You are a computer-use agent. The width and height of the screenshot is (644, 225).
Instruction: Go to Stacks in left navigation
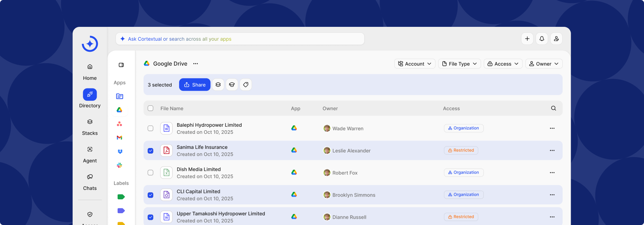point(90,126)
